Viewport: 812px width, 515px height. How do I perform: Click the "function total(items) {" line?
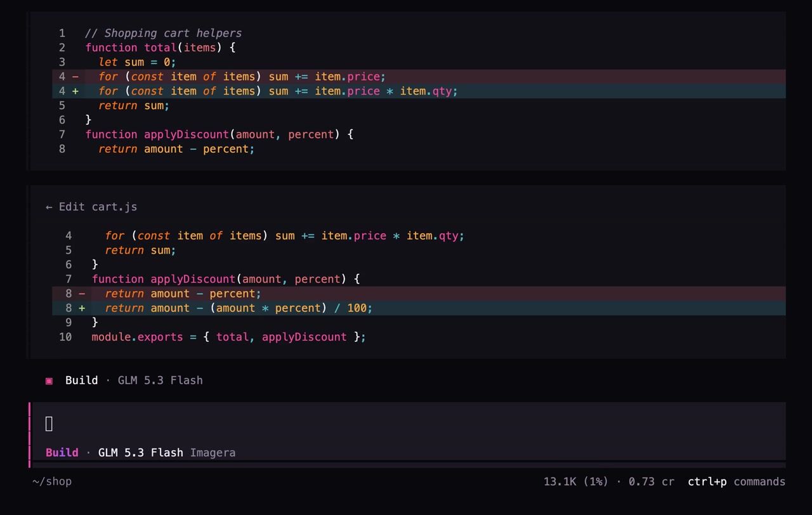point(160,48)
